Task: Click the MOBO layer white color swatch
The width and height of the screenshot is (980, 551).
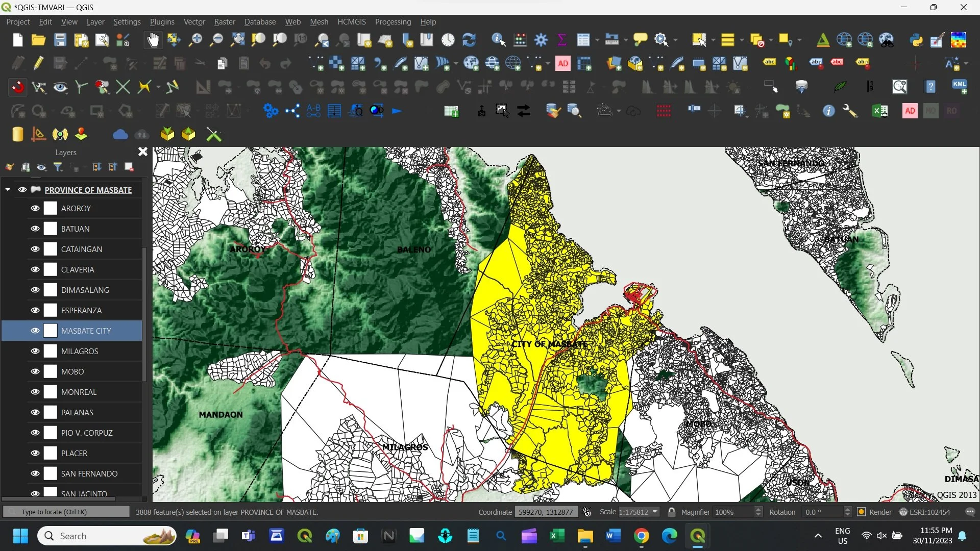Action: [x=51, y=371]
